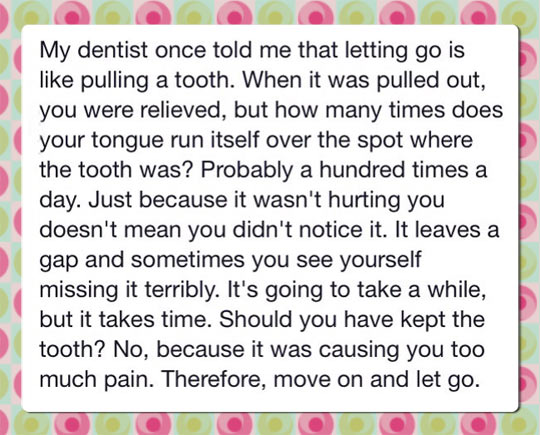
Task: Select the word "Probably" in the text
Action: coord(247,170)
